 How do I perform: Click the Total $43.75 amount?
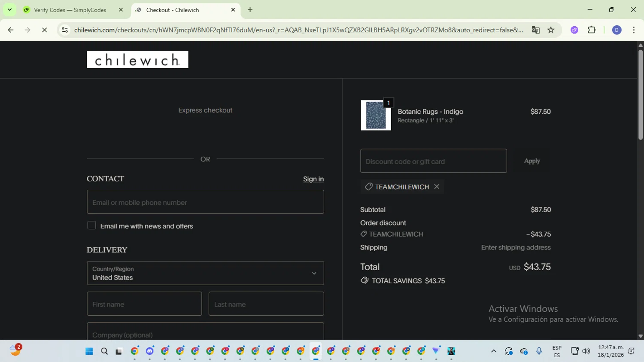click(537, 267)
